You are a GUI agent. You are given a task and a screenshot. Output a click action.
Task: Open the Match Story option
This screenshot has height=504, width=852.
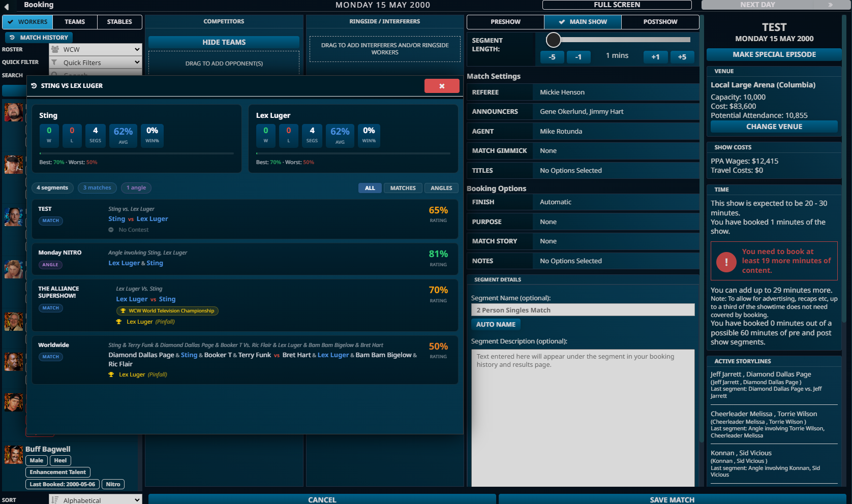click(616, 241)
